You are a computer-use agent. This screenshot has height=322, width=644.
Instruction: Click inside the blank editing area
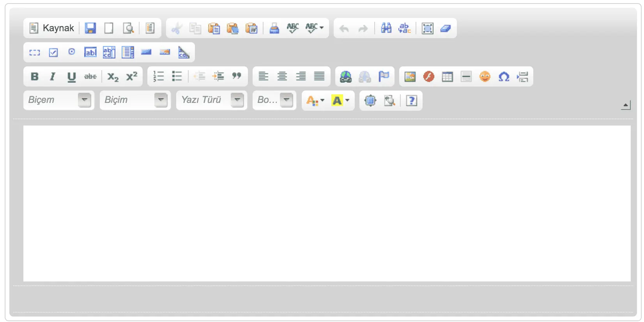[327, 203]
